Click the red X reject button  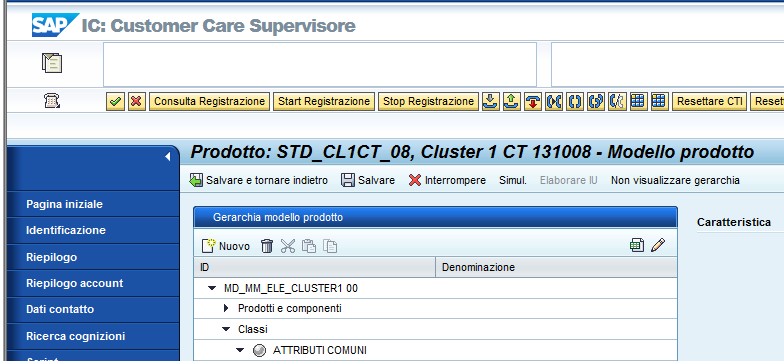pyautogui.click(x=136, y=102)
